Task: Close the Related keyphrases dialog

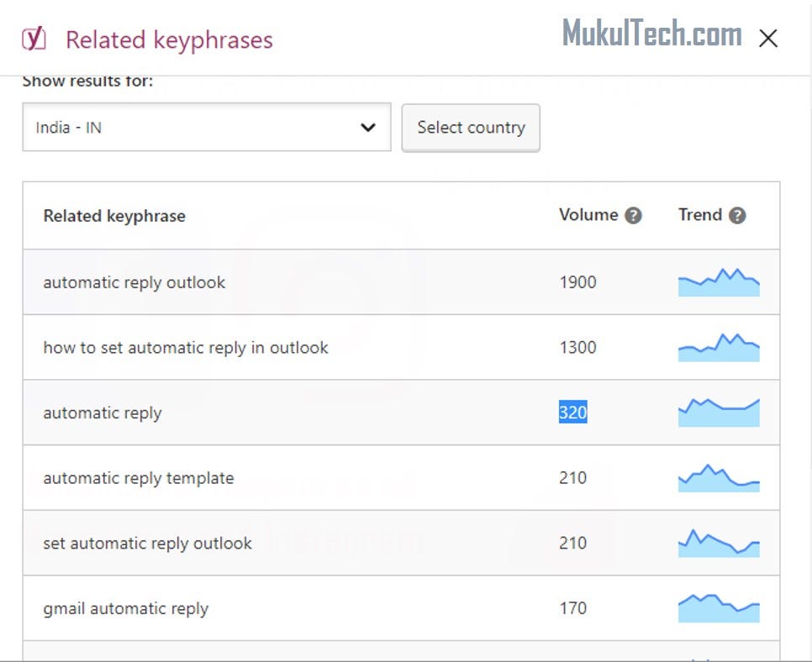Action: tap(768, 39)
